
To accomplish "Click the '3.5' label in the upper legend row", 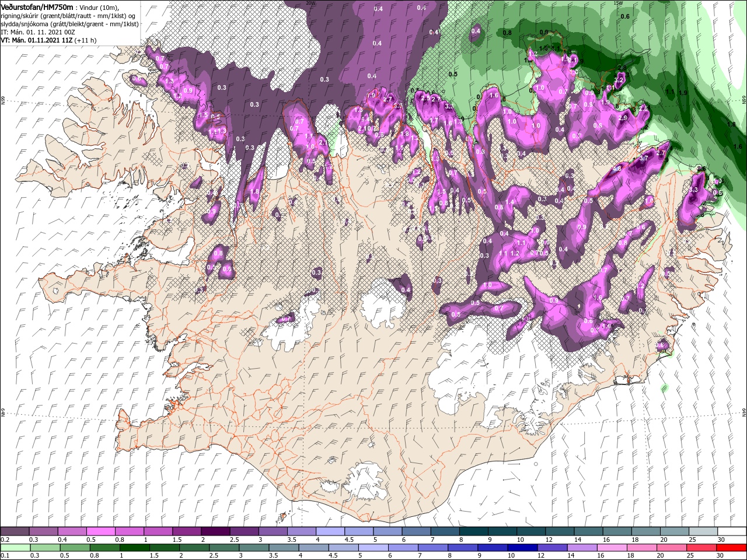I will coord(291,540).
